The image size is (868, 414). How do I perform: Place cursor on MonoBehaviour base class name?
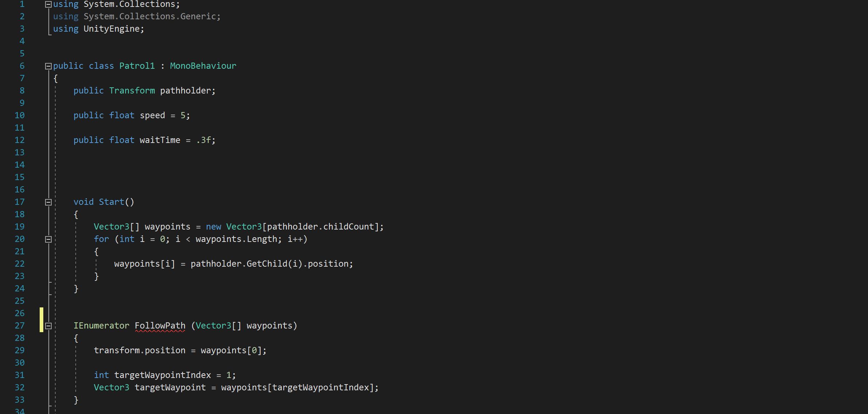(203, 66)
